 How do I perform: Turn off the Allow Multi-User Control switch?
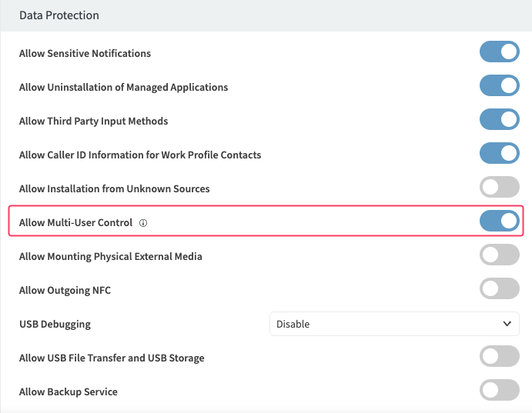click(x=499, y=221)
